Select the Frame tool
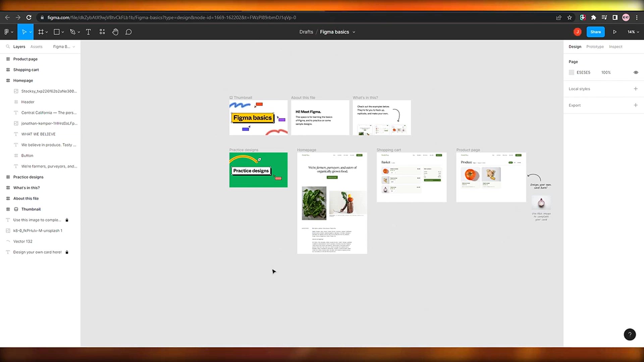This screenshot has width=644, height=362. [x=41, y=32]
